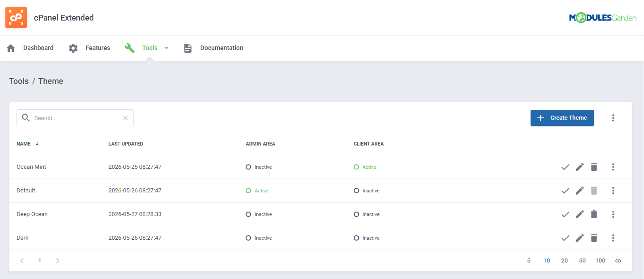Delete the Dark theme

594,238
